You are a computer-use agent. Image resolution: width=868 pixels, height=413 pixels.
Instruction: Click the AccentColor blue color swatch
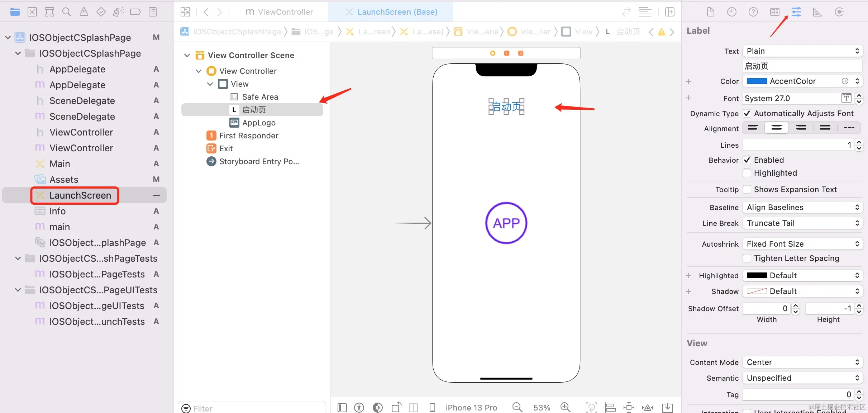pyautogui.click(x=757, y=81)
